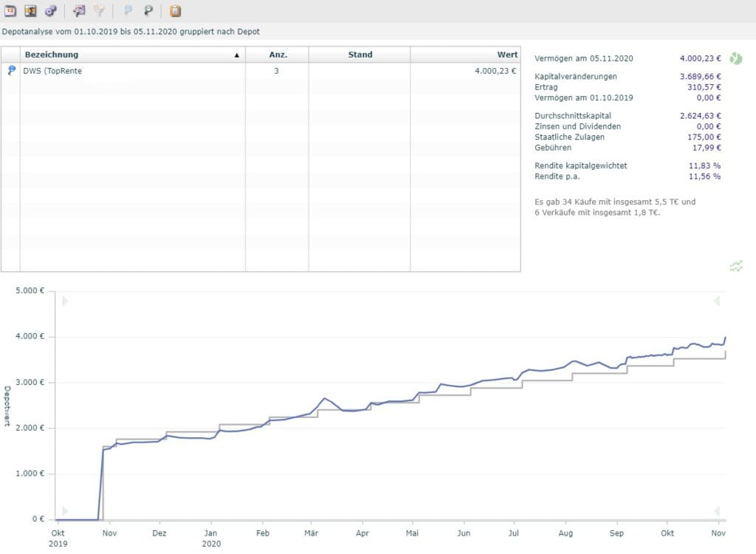
Task: Sort by the Anz. column header
Action: pos(278,55)
